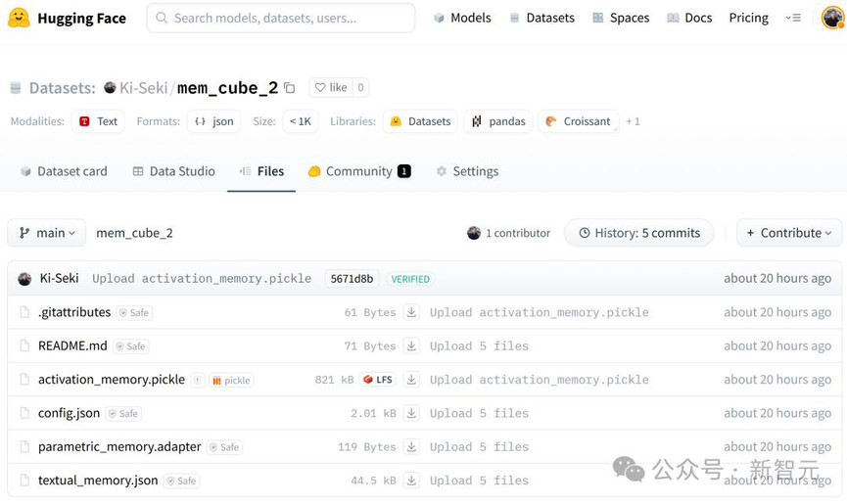Open the Pricing page
Screen dimensions: 847x504
(x=749, y=18)
